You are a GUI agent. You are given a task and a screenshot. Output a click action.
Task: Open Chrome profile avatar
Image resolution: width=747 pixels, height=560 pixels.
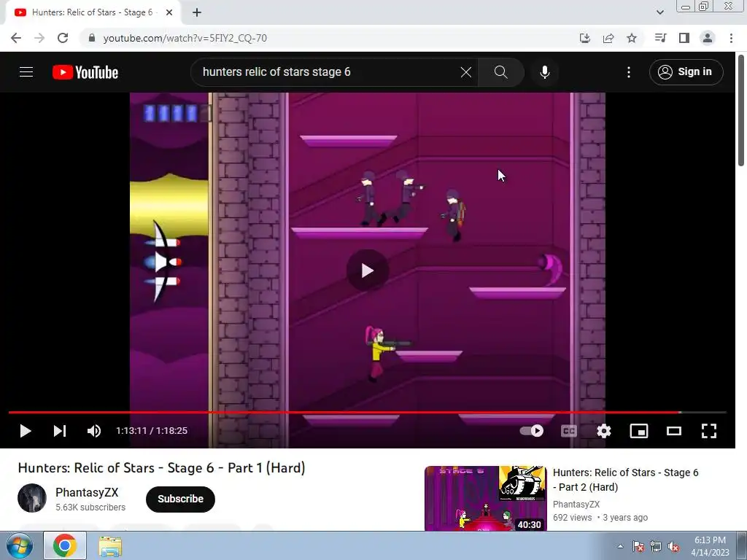(x=708, y=38)
